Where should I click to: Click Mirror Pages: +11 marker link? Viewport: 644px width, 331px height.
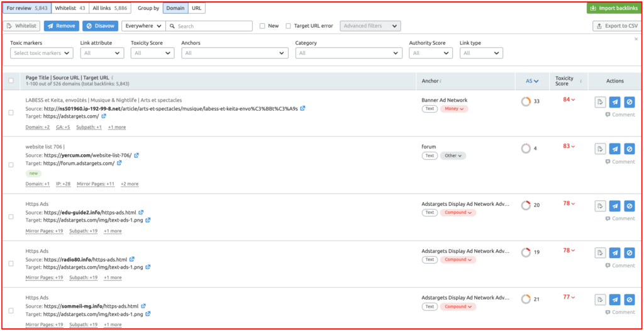(96, 184)
